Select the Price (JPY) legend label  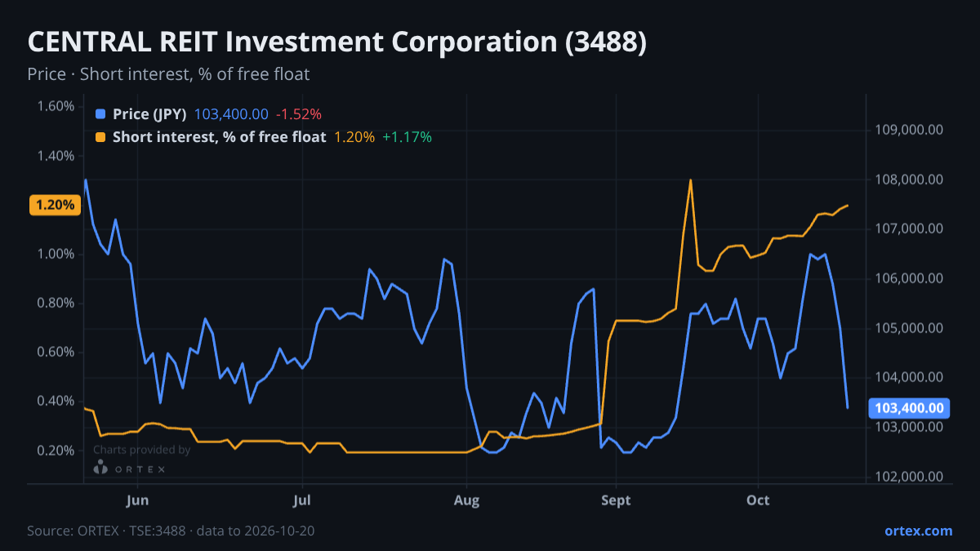tap(150, 114)
